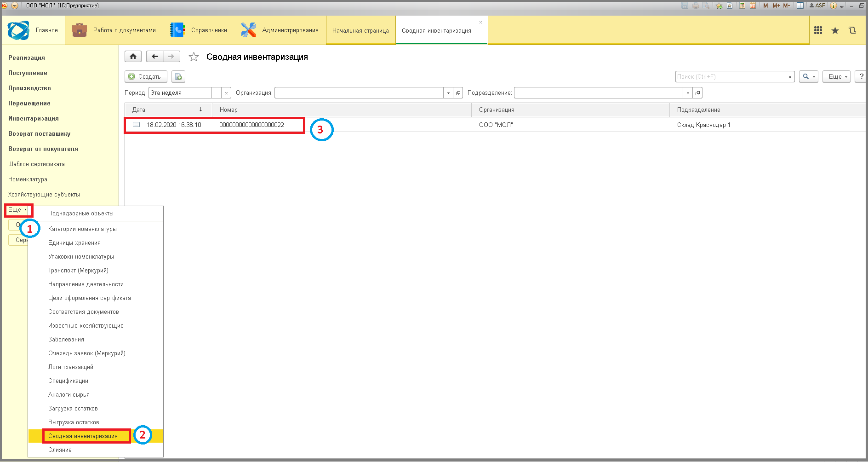Choose Загрузка остатков menu item

click(73, 408)
